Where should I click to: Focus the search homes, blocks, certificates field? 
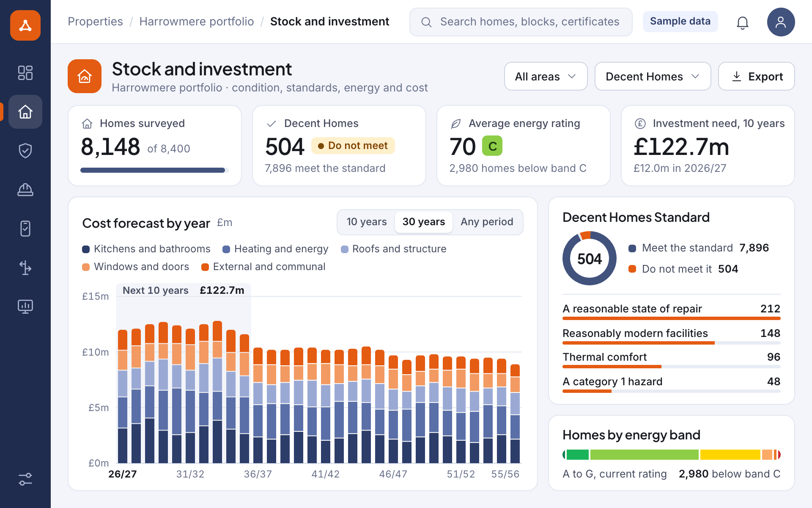click(x=521, y=22)
